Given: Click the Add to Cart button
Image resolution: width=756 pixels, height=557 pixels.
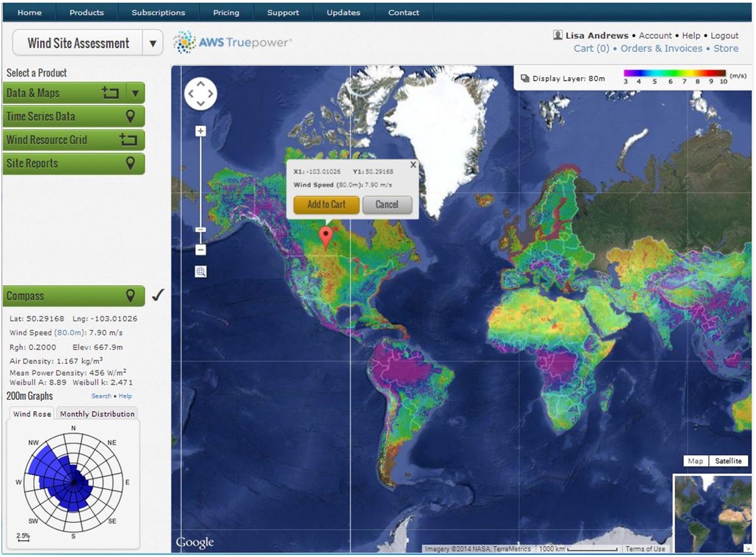Looking at the screenshot, I should (326, 205).
